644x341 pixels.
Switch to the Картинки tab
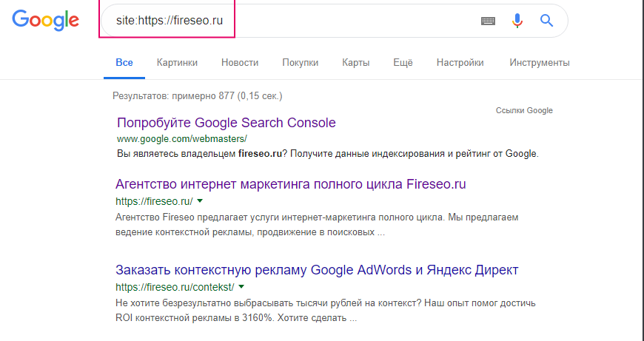(x=177, y=63)
